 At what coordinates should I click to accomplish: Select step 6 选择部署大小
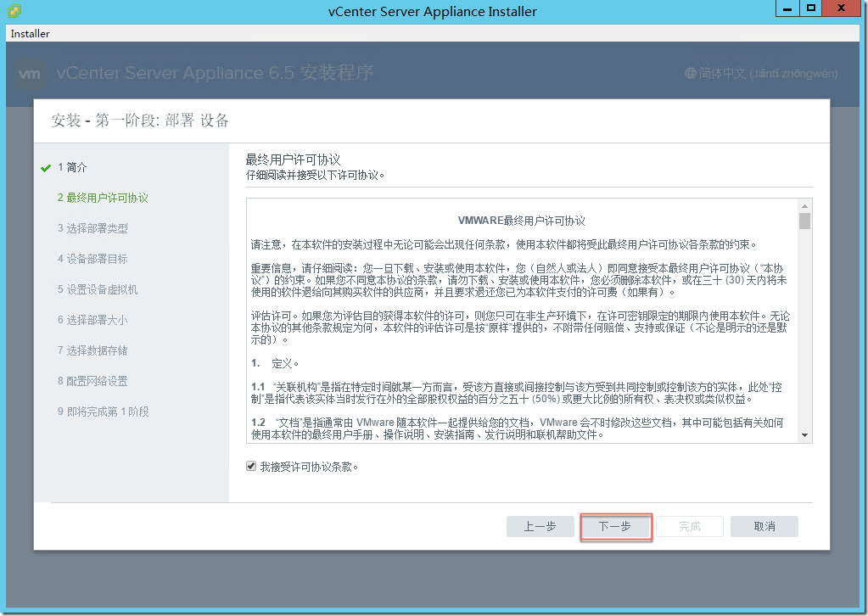click(x=92, y=319)
